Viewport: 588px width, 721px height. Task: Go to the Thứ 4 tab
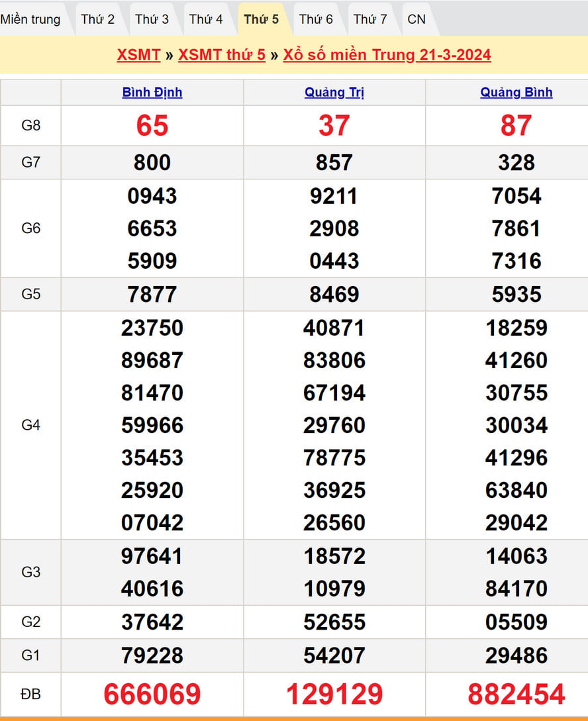[206, 19]
